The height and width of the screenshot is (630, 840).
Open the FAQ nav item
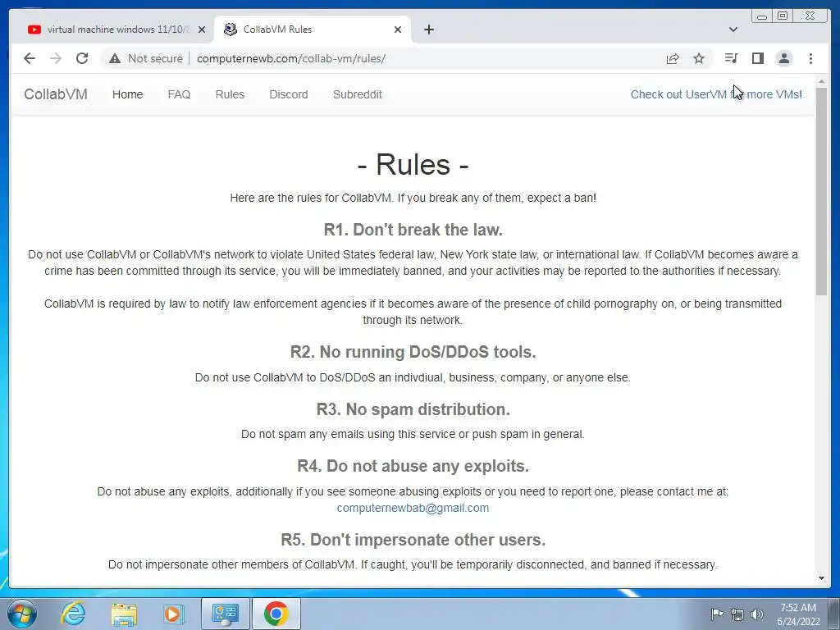[x=179, y=94]
